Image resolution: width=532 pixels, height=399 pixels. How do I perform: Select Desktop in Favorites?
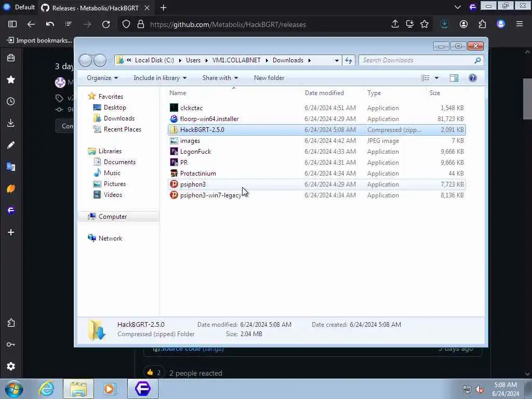[115, 108]
